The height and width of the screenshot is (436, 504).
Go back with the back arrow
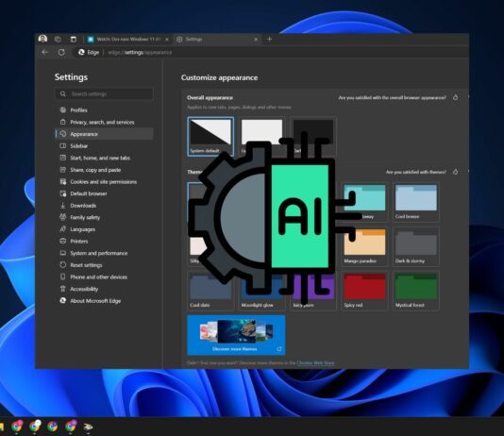pyautogui.click(x=45, y=52)
